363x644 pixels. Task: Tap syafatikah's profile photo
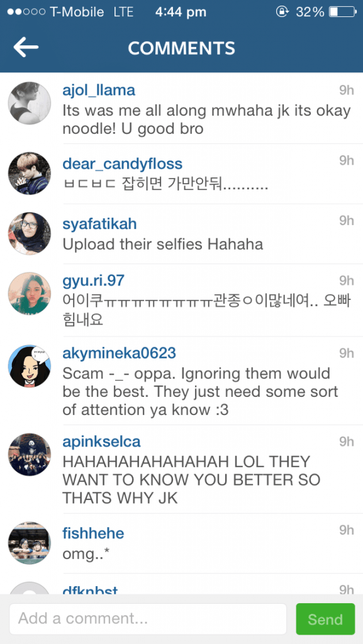click(30, 234)
